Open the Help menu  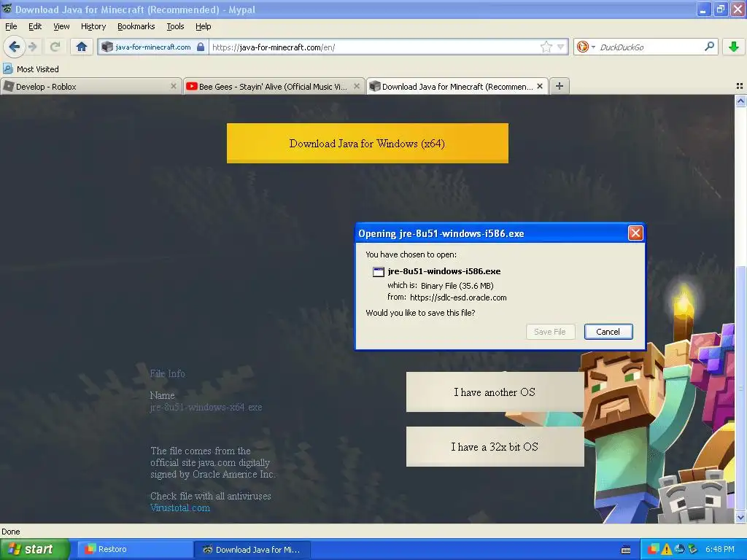point(203,26)
